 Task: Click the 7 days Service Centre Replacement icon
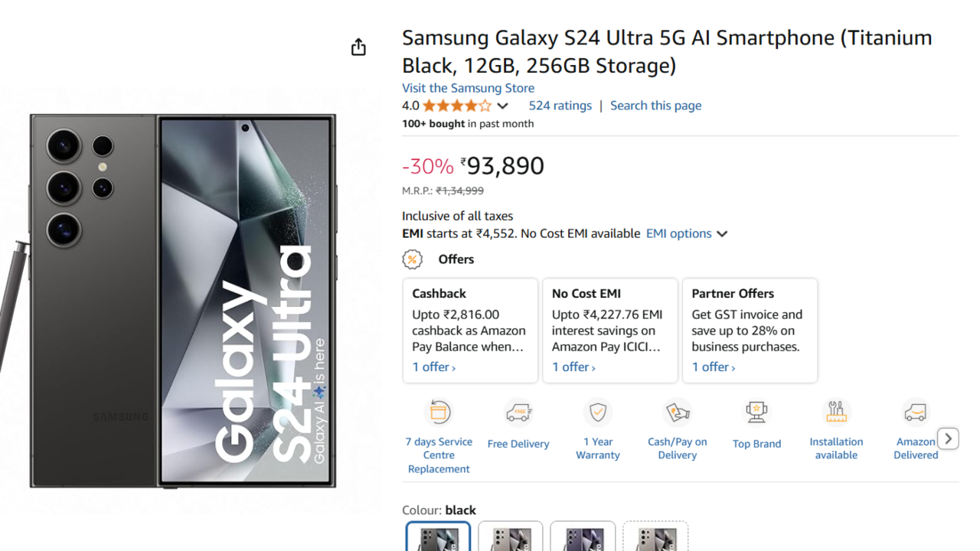click(439, 412)
